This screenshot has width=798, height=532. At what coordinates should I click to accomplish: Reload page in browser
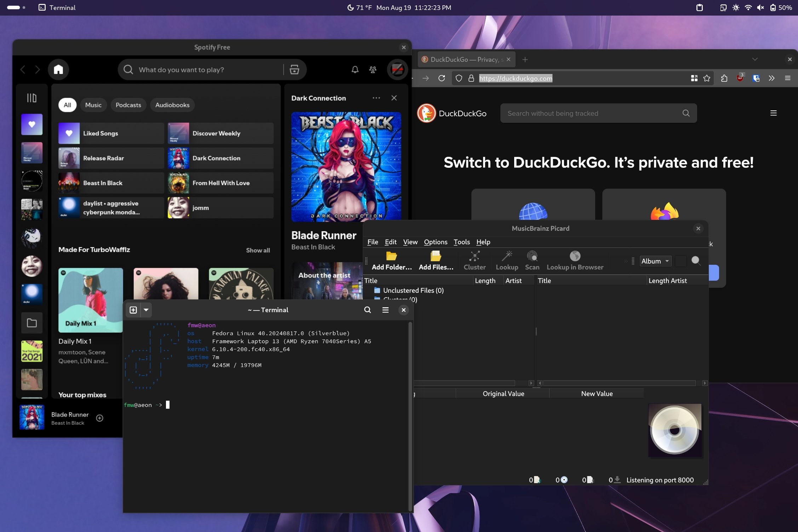[441, 78]
